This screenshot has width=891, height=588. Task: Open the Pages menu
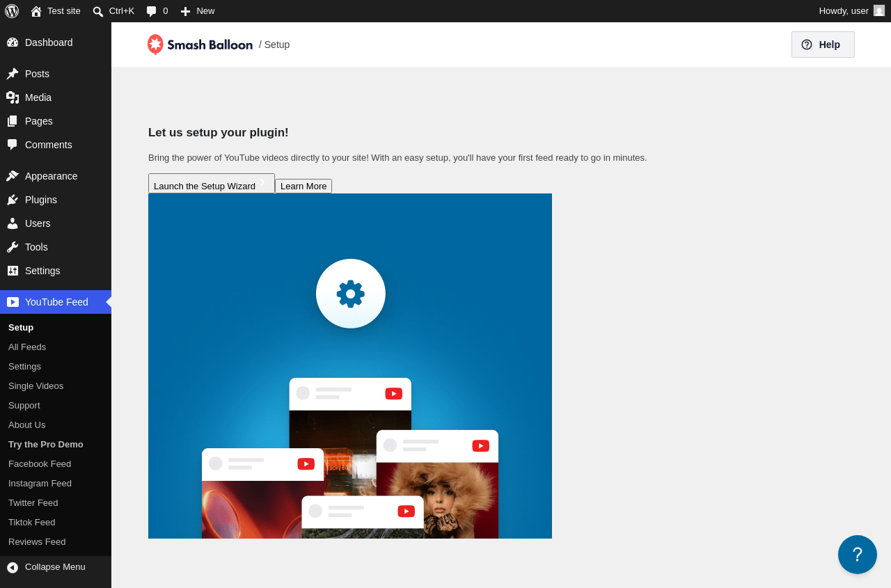click(x=56, y=121)
